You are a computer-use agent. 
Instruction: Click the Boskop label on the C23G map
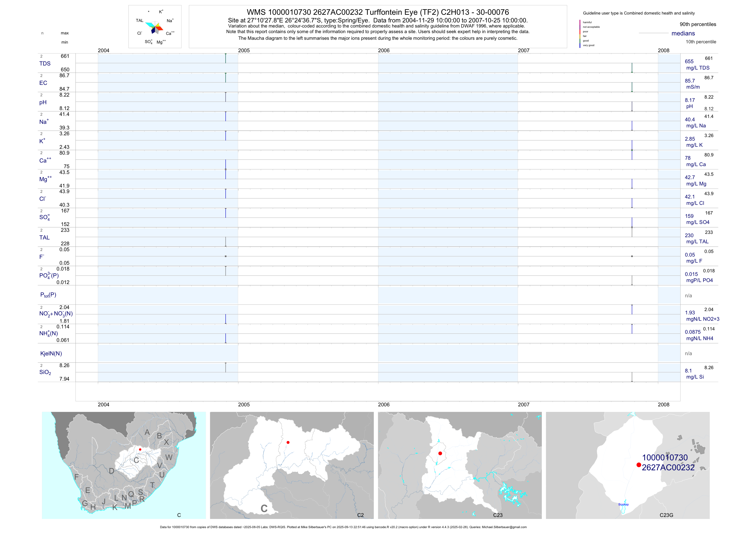[623, 504]
